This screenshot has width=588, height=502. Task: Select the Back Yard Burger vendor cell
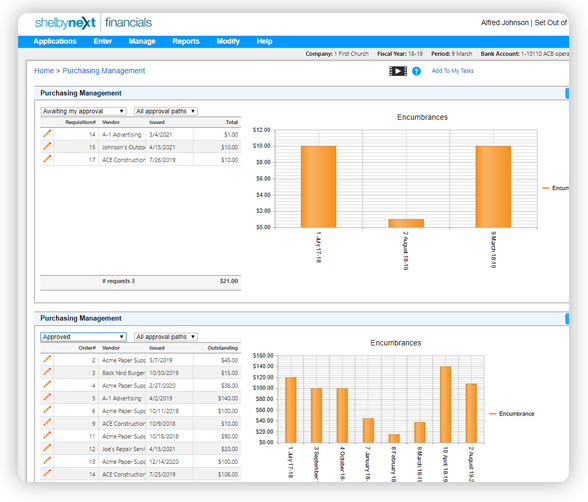122,373
